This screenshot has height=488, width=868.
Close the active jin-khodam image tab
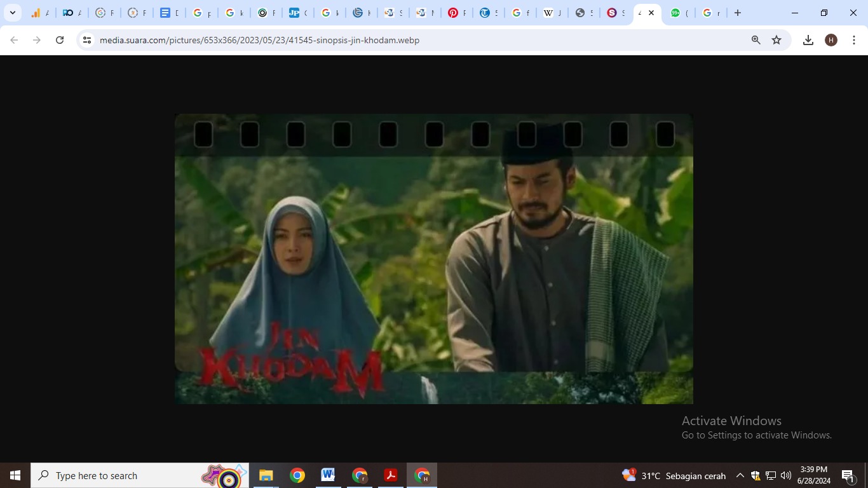[x=651, y=13]
